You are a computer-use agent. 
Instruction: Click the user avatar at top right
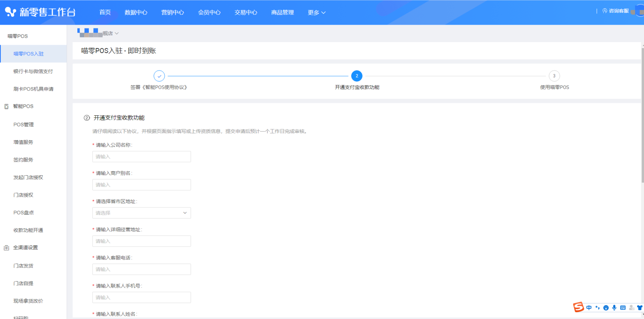point(640,11)
